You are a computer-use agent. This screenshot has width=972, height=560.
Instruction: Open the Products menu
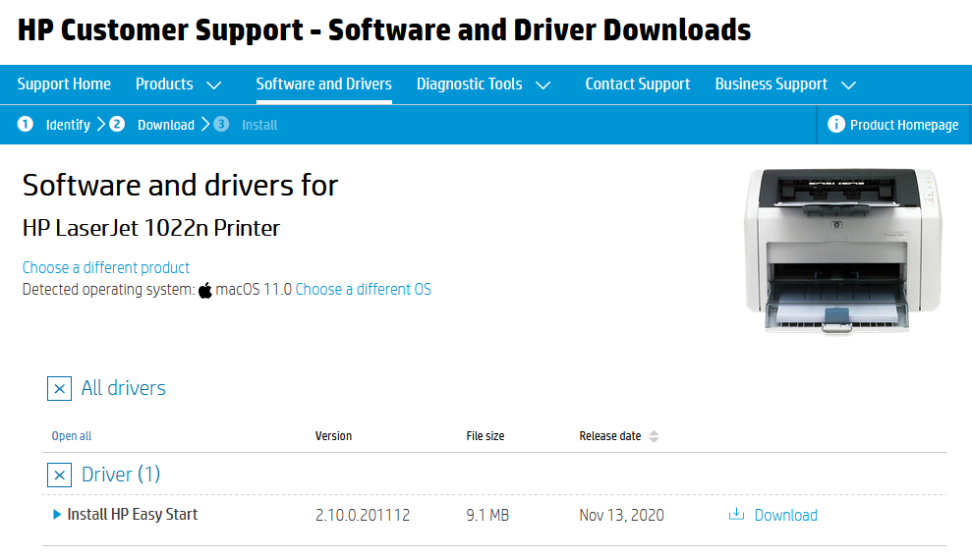[164, 84]
